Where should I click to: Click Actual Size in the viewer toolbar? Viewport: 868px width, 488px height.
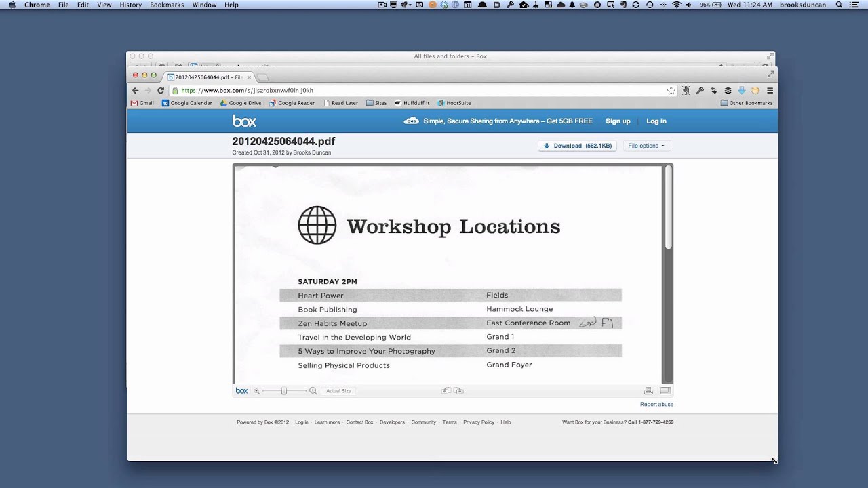(338, 391)
